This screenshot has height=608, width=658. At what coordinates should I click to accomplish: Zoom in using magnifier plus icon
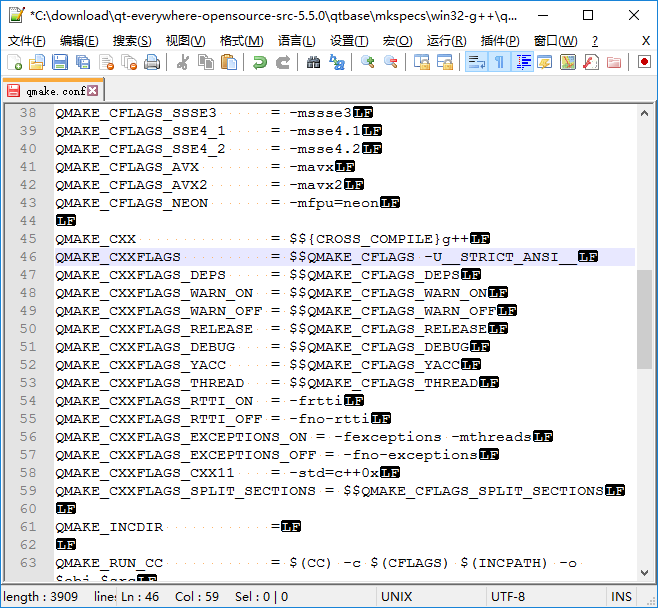(x=368, y=63)
